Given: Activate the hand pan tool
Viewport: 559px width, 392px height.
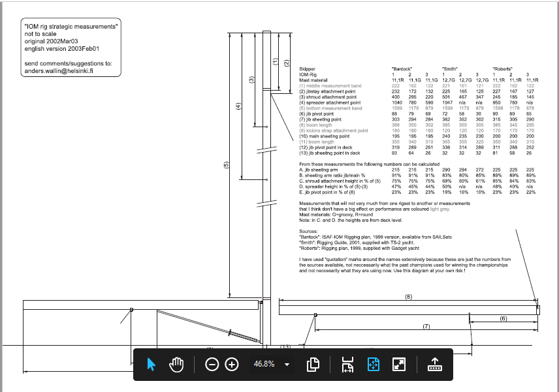Looking at the screenshot, I should pyautogui.click(x=176, y=364).
